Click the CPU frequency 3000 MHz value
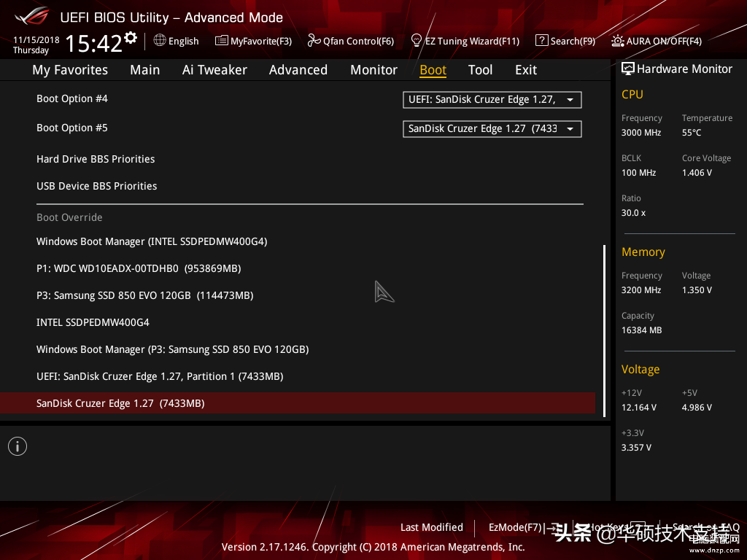The image size is (747, 560). point(641,133)
